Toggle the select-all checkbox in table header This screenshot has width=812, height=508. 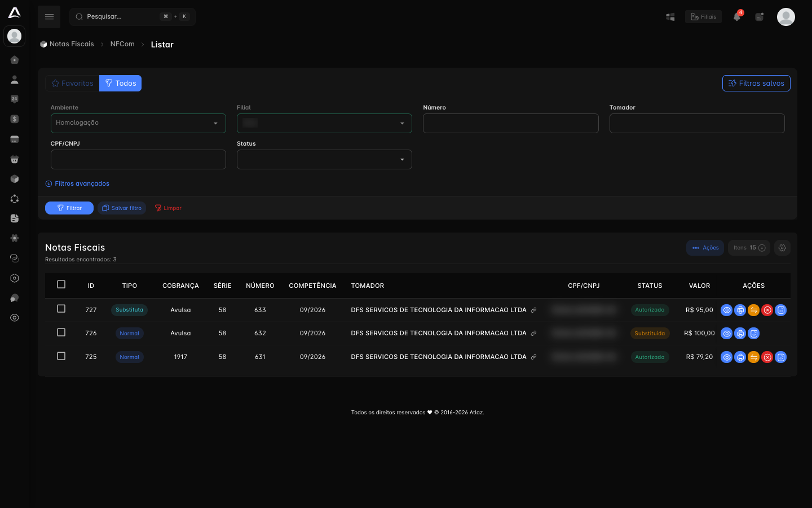(61, 284)
